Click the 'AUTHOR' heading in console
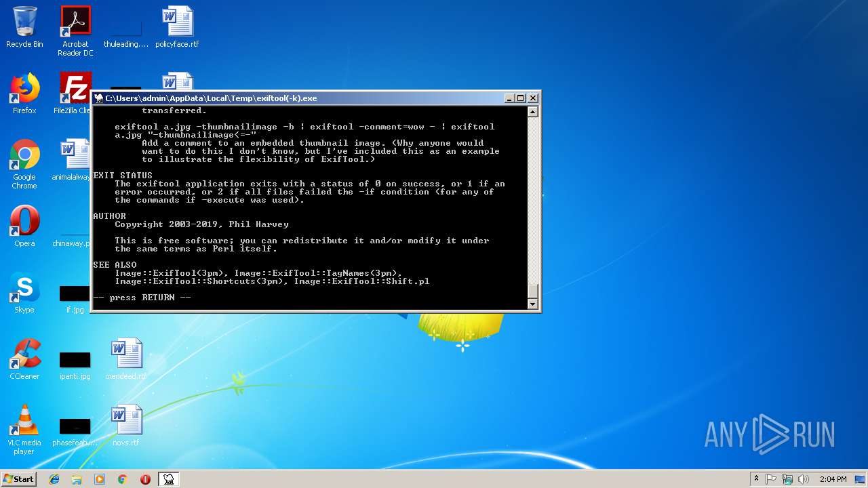Viewport: 868px width, 488px height. 110,216
